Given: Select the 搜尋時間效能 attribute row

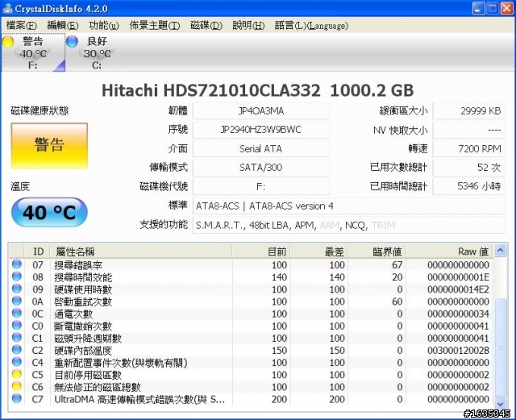Looking at the screenshot, I should coord(251,277).
